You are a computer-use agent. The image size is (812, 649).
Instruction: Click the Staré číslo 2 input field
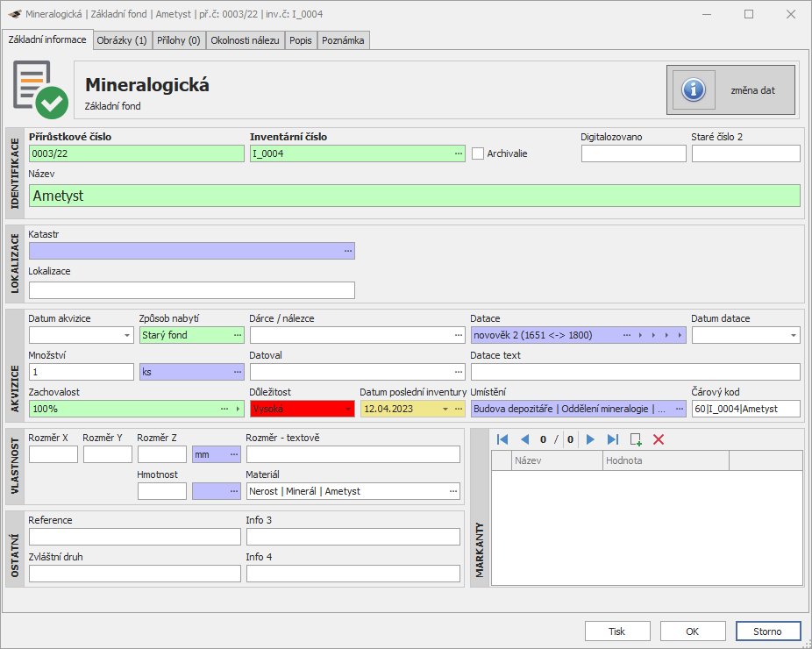[745, 153]
